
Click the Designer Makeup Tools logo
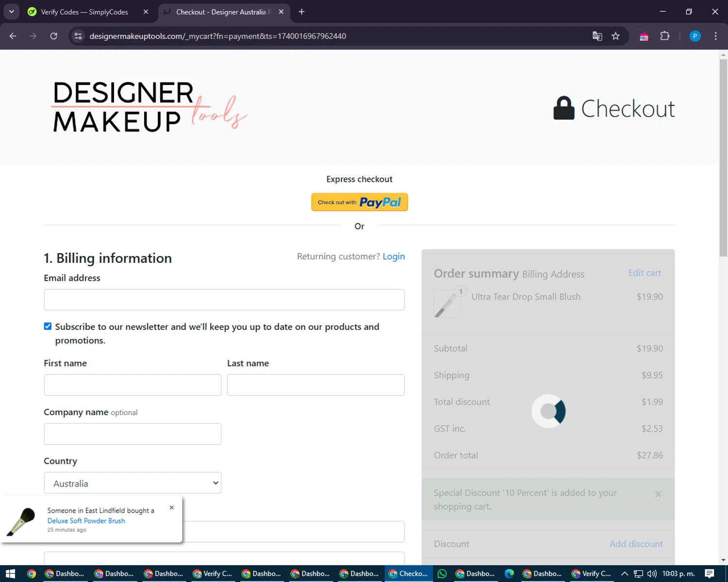[x=150, y=107]
